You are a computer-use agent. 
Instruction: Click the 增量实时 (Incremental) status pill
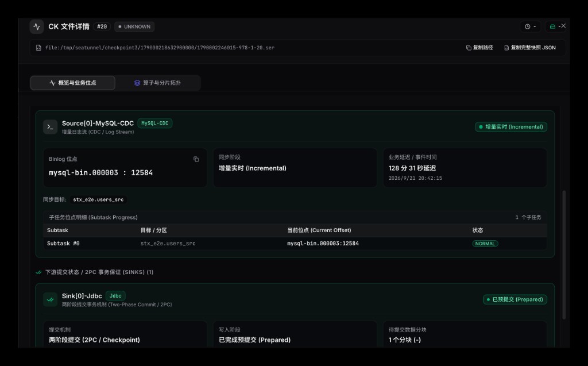511,127
